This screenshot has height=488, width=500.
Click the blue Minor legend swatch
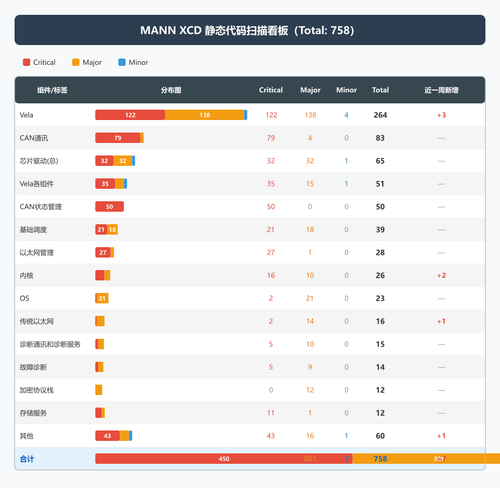pos(122,62)
